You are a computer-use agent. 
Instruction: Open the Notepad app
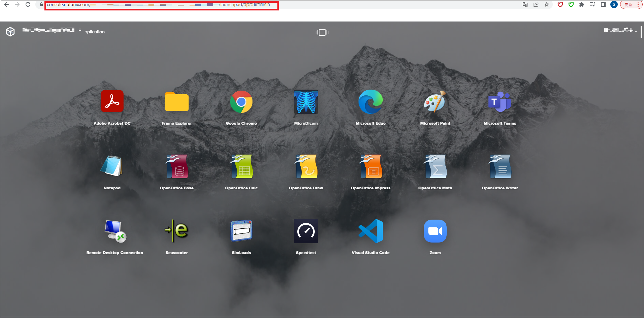tap(112, 166)
